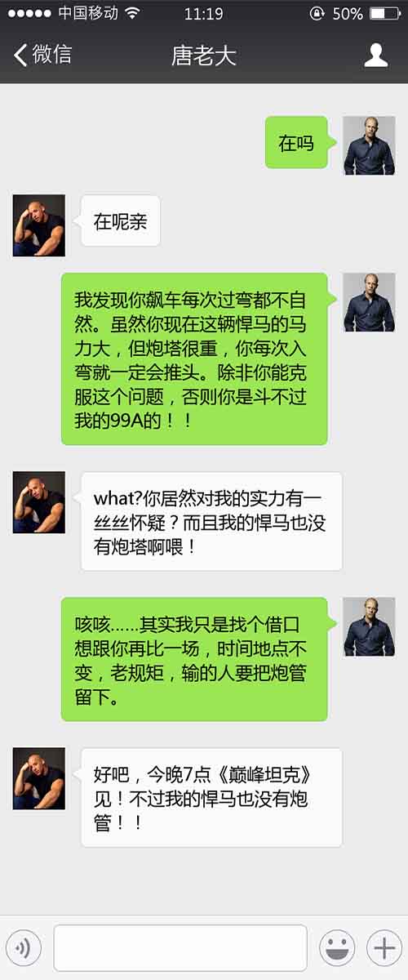The height and width of the screenshot is (980, 408).
Task: Tap sender avatar beside 在吗 message
Action: (369, 145)
